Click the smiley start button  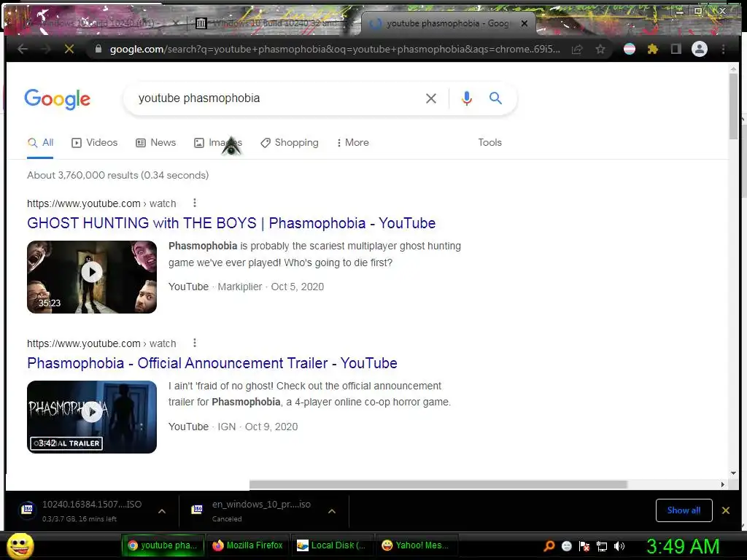(x=20, y=545)
